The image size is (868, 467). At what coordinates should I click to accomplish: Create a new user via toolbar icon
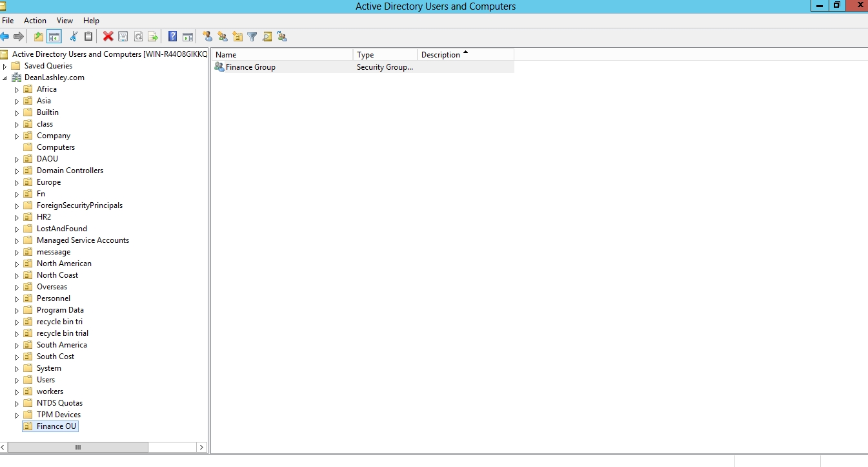(207, 37)
